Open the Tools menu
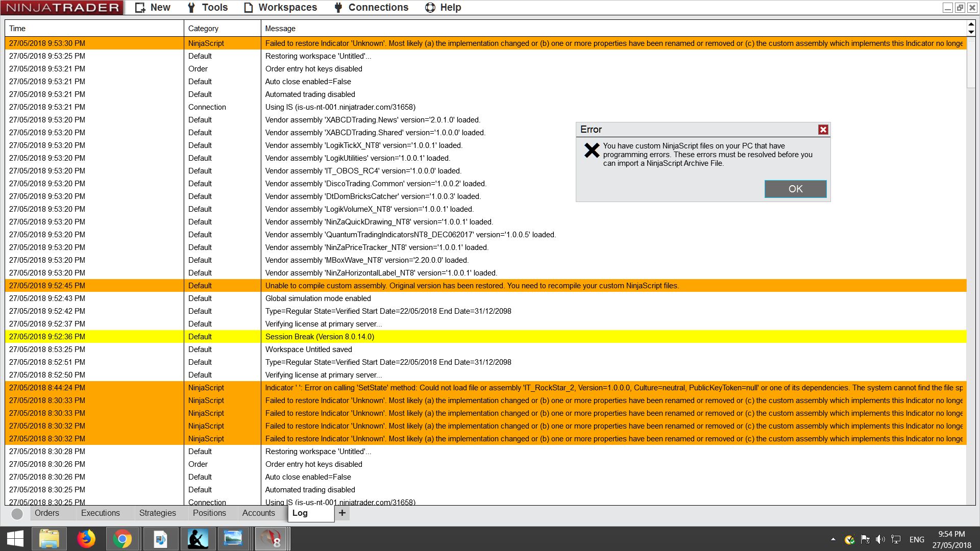This screenshot has height=551, width=980. (x=207, y=8)
